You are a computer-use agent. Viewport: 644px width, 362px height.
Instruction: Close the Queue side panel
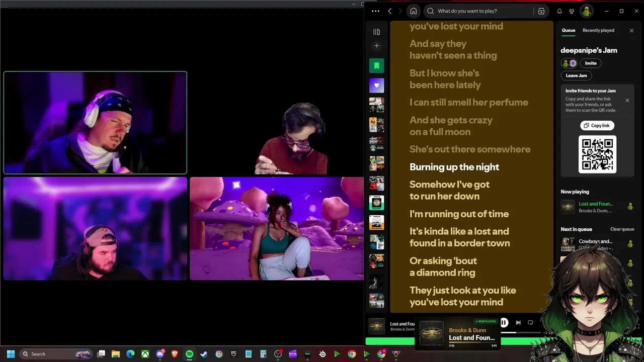631,31
